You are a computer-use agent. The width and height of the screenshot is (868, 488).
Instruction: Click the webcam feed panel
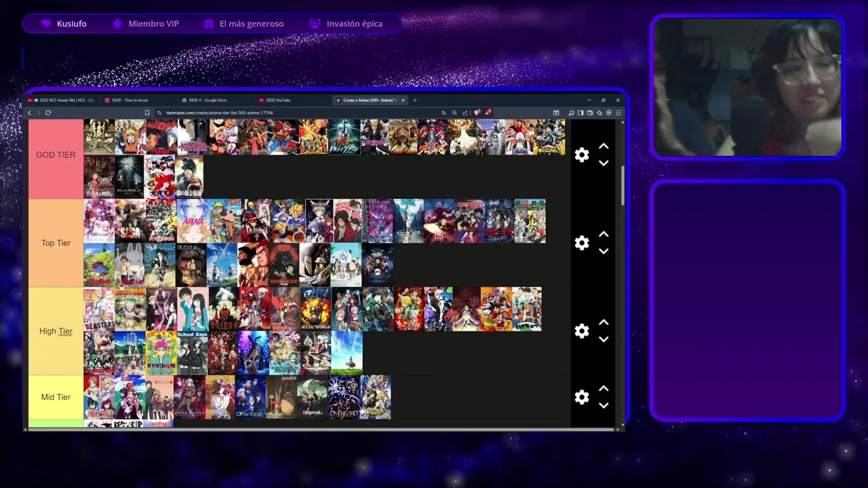tap(747, 87)
